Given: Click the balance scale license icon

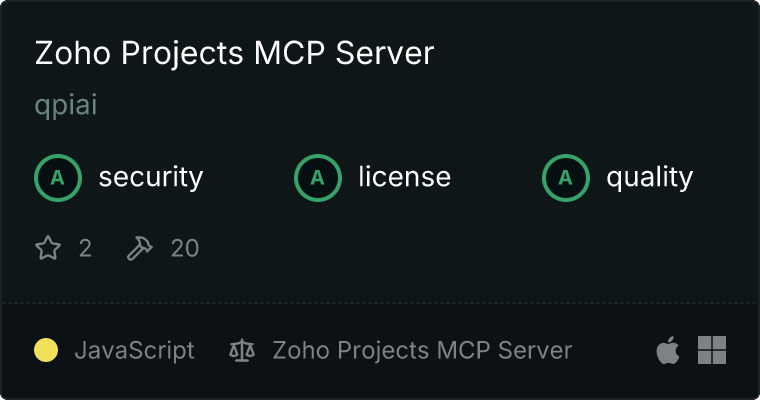Looking at the screenshot, I should [x=242, y=350].
